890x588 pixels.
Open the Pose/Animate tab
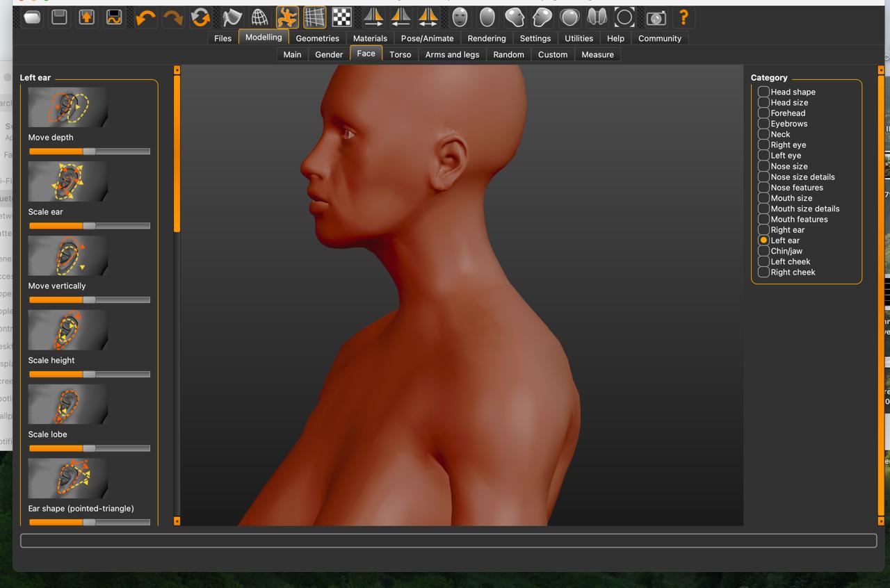[427, 38]
